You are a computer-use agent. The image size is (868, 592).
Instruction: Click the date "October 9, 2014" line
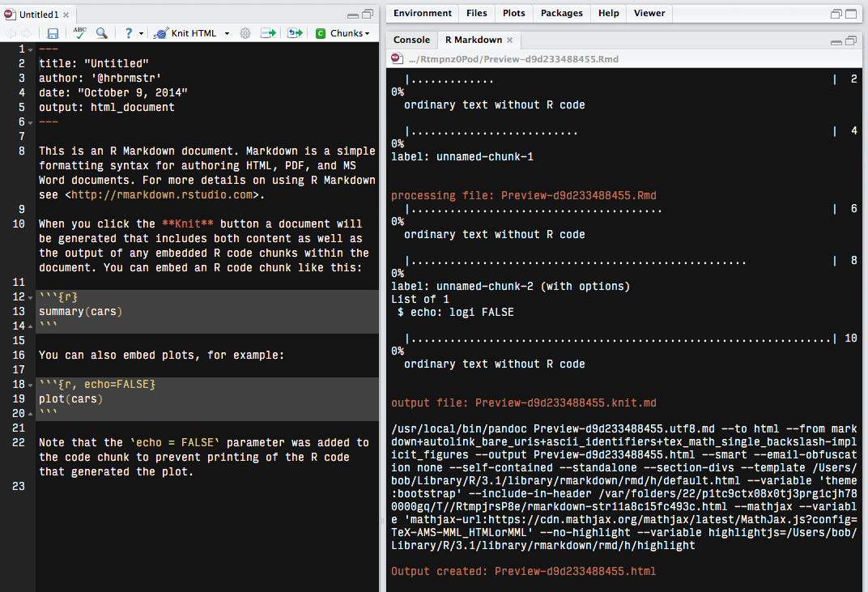click(113, 92)
